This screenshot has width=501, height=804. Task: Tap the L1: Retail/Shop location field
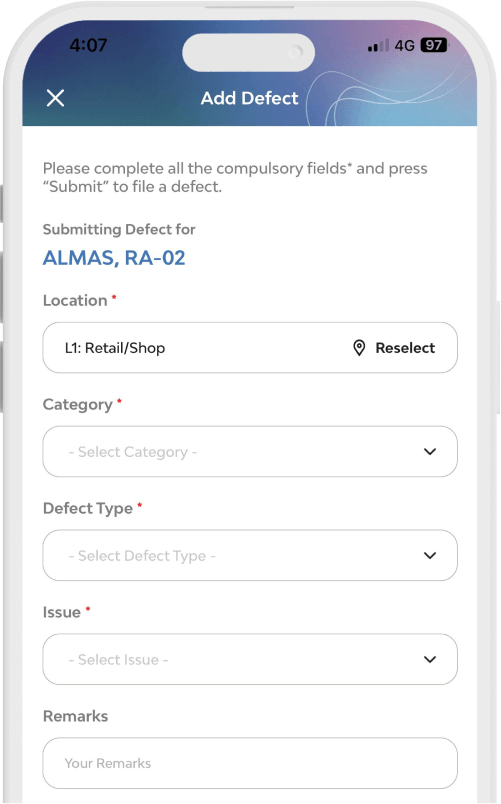[x=250, y=348]
